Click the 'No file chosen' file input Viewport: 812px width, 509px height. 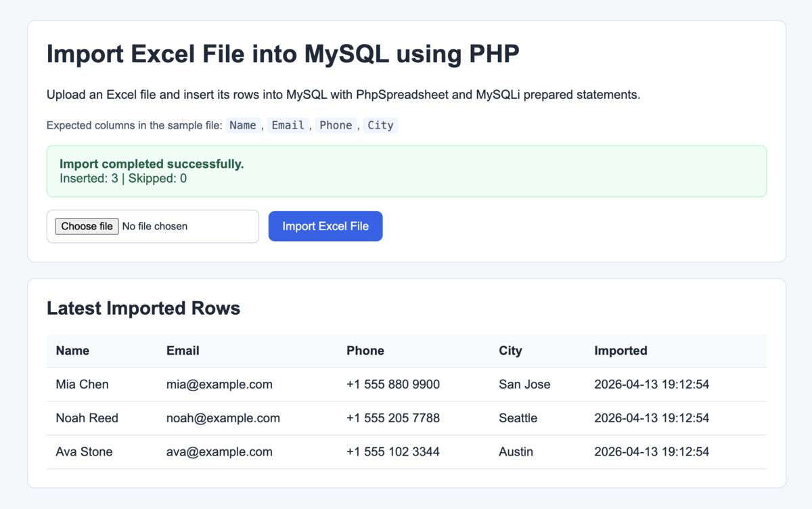pyautogui.click(x=153, y=226)
